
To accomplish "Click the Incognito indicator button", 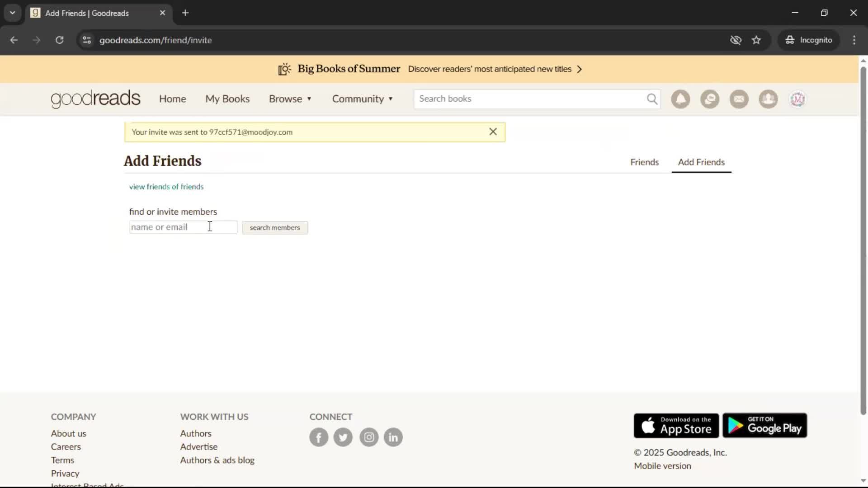I will coord(809,40).
